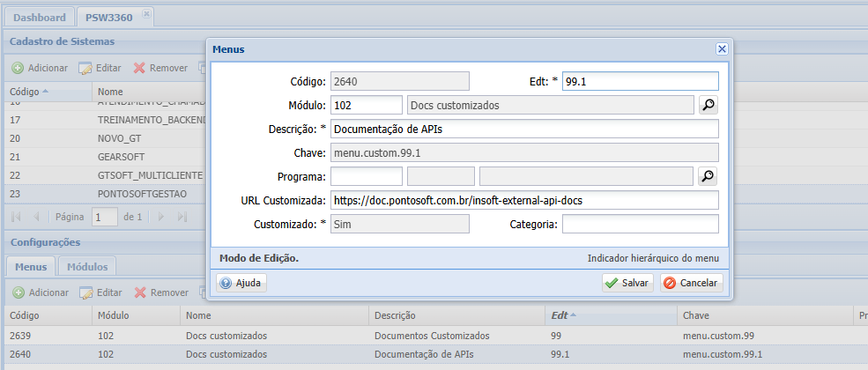The height and width of the screenshot is (370, 868).
Task: Switch to Módulos configuration tab
Action: [87, 267]
